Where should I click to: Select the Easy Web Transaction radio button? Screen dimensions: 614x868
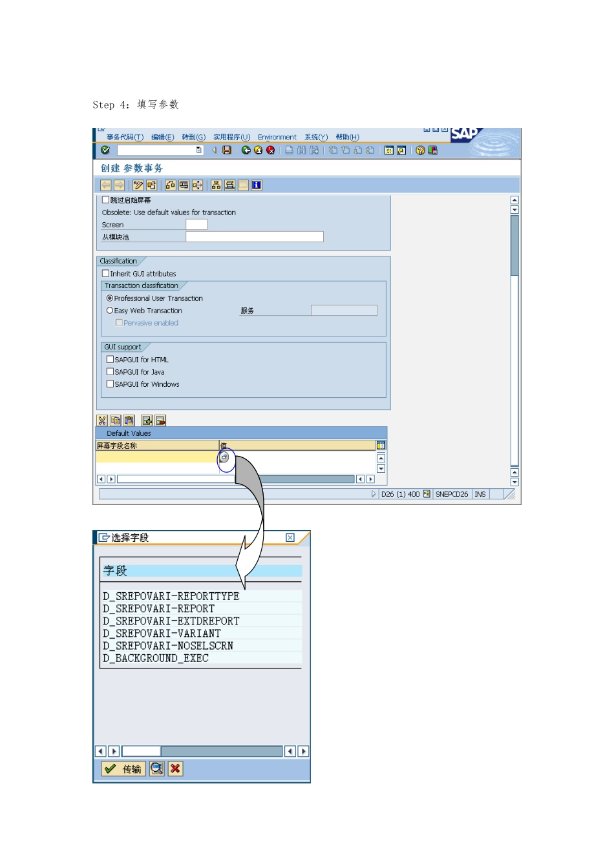(110, 311)
